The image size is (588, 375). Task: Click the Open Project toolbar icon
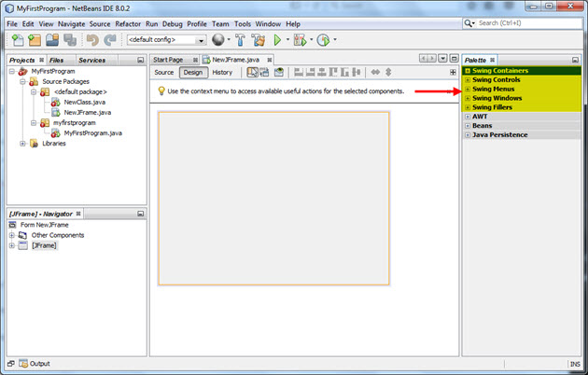pos(52,40)
